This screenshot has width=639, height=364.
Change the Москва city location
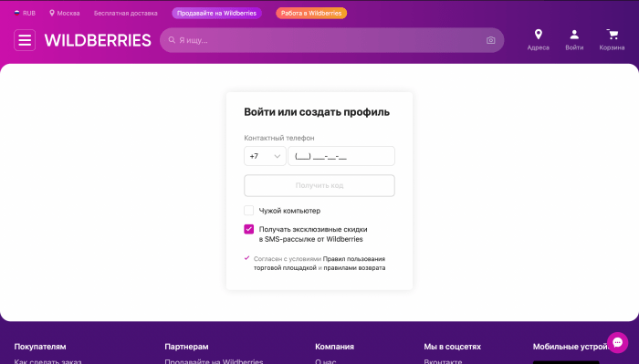click(65, 13)
